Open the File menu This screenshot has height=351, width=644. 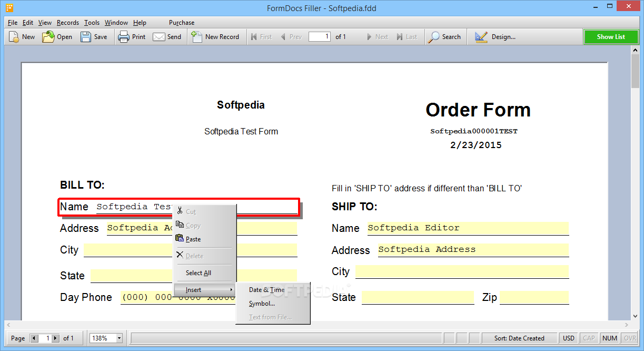point(13,23)
